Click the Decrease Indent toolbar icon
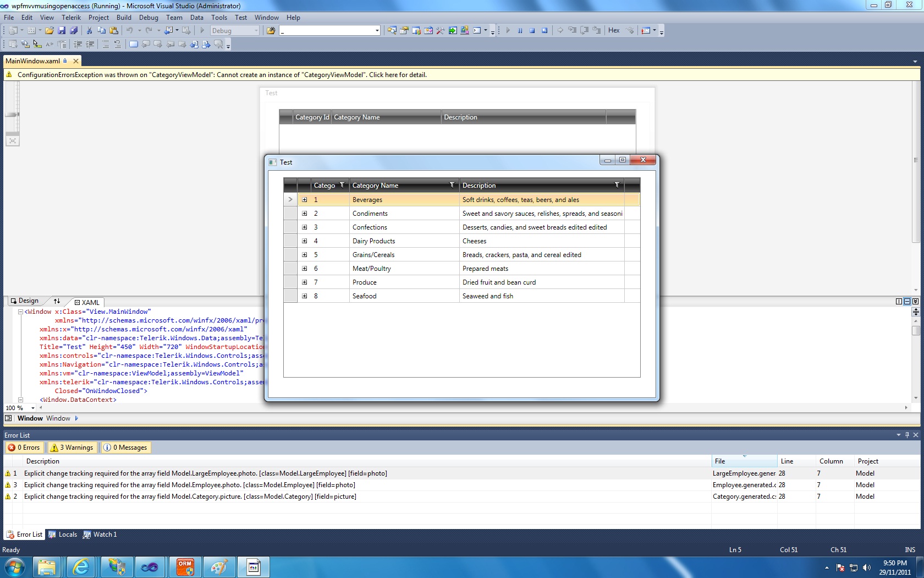 coord(78,45)
